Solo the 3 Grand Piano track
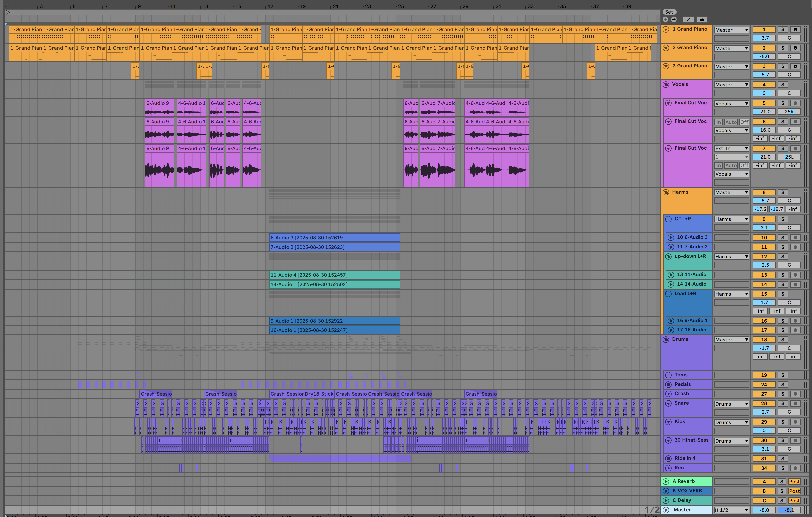The width and height of the screenshot is (812, 517). (782, 66)
